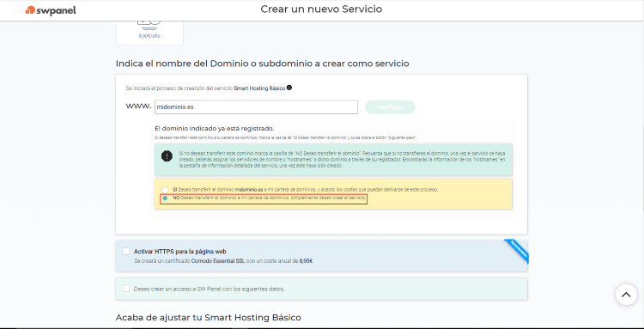Click the 'El dominio indicado ya está registrado.' message
The image size is (644, 329).
click(x=214, y=129)
